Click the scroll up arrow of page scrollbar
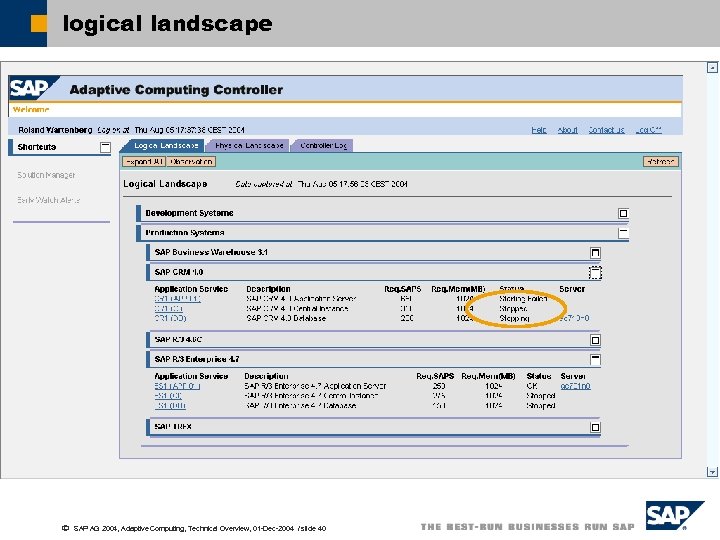 tap(712, 68)
